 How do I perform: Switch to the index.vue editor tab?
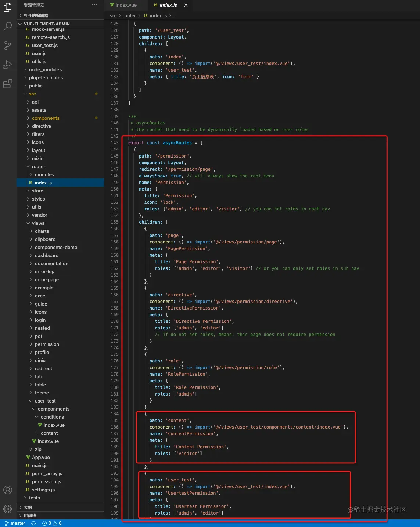click(126, 5)
